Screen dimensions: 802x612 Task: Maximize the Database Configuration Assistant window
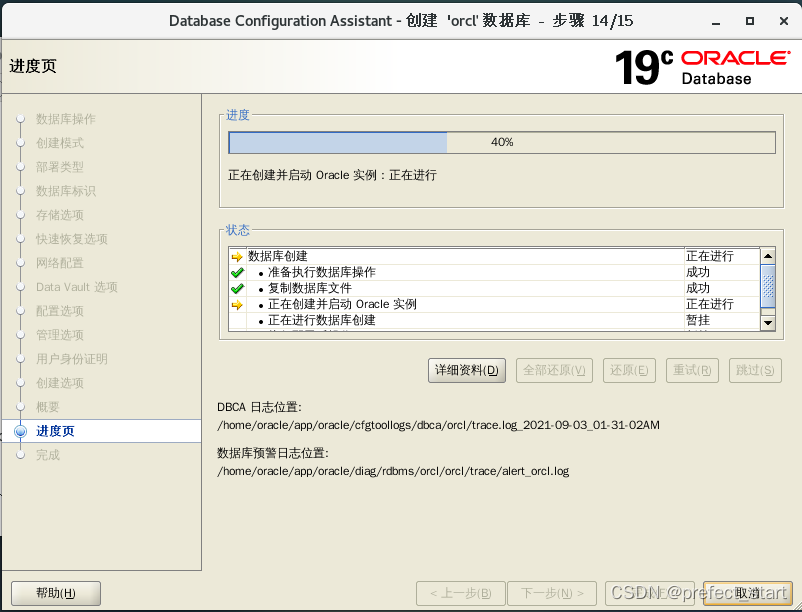tap(750, 21)
